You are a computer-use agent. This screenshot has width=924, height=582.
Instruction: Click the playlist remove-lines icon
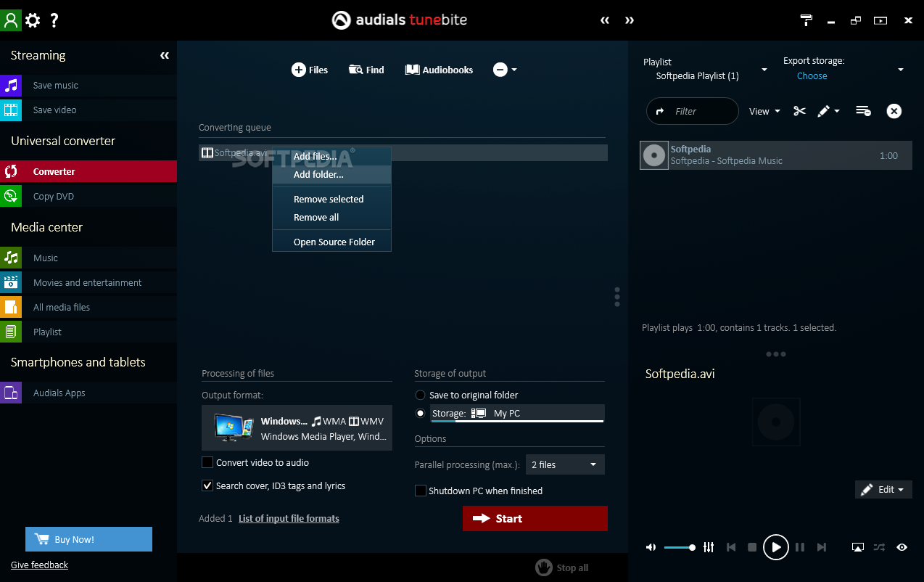point(863,111)
